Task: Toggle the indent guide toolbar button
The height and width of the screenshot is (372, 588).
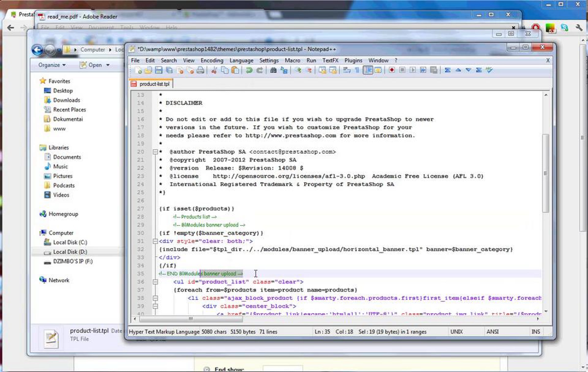Action: 368,70
